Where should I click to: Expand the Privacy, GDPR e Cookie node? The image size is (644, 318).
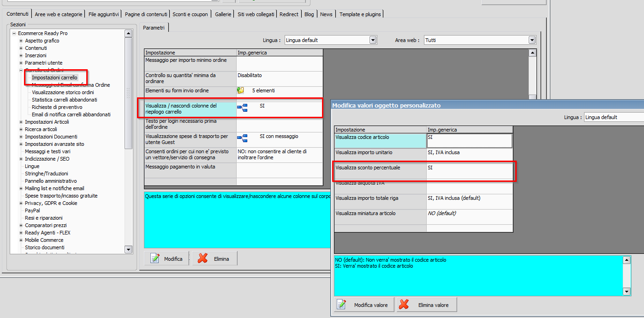click(x=21, y=203)
